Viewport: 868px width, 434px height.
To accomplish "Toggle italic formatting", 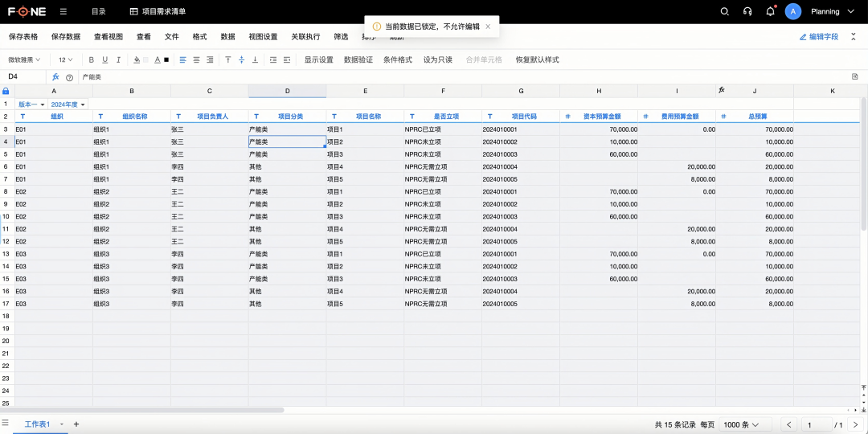I will (x=118, y=59).
